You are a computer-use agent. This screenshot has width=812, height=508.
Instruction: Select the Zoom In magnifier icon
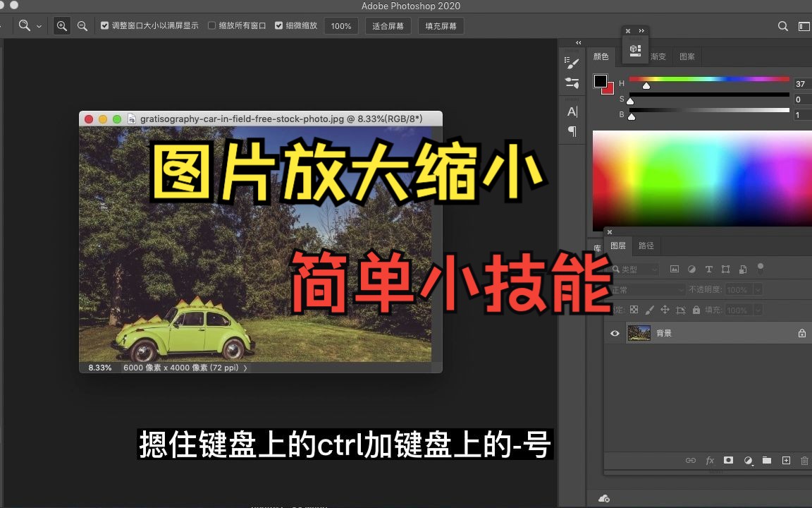pyautogui.click(x=61, y=25)
